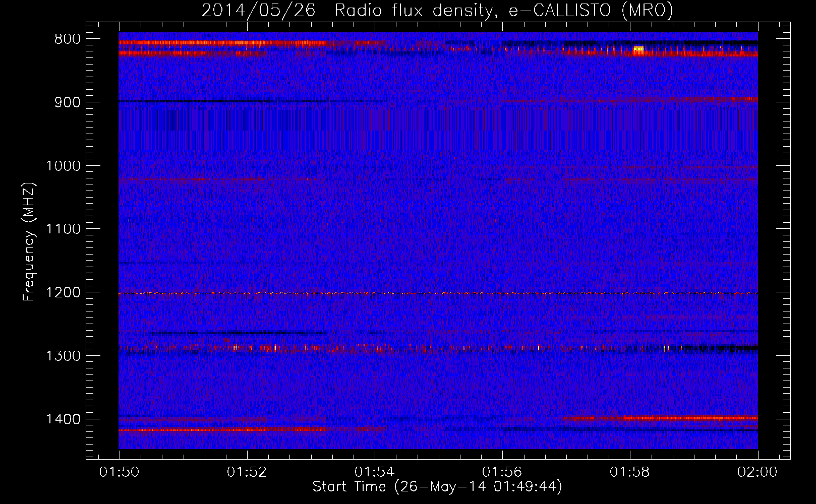
Task: Click the bright yellow burst near 01:58
Action: (638, 50)
